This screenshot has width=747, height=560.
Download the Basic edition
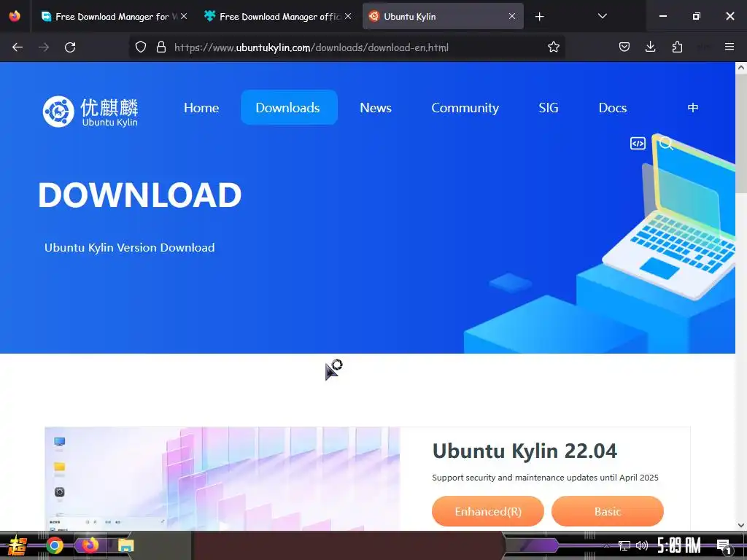(x=608, y=511)
